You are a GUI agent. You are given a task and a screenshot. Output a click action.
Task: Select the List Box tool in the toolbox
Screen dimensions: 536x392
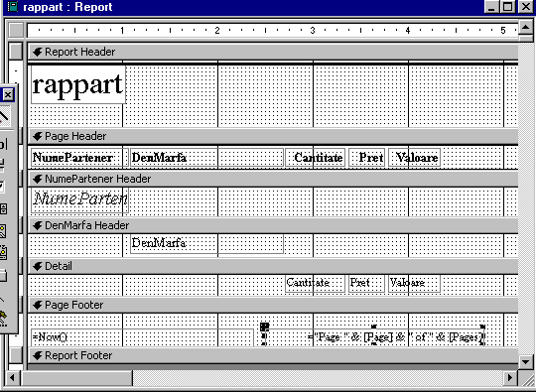[x=3, y=208]
